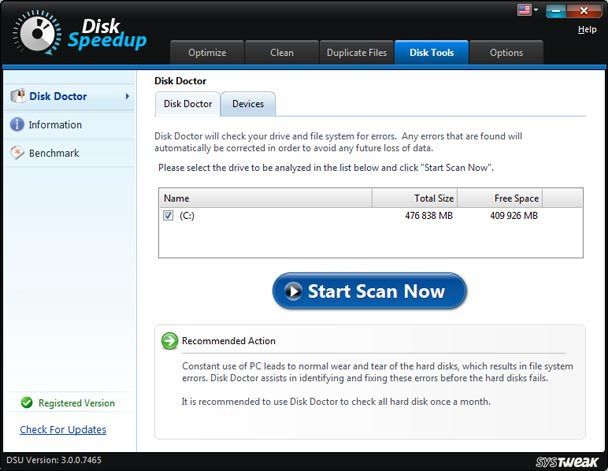This screenshot has width=608, height=471.
Task: Open the Help link
Action: coord(587,29)
